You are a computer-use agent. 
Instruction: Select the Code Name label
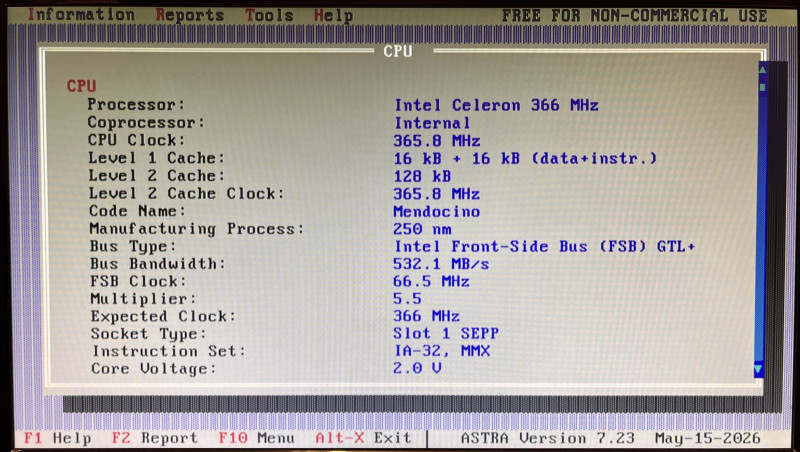click(x=138, y=211)
